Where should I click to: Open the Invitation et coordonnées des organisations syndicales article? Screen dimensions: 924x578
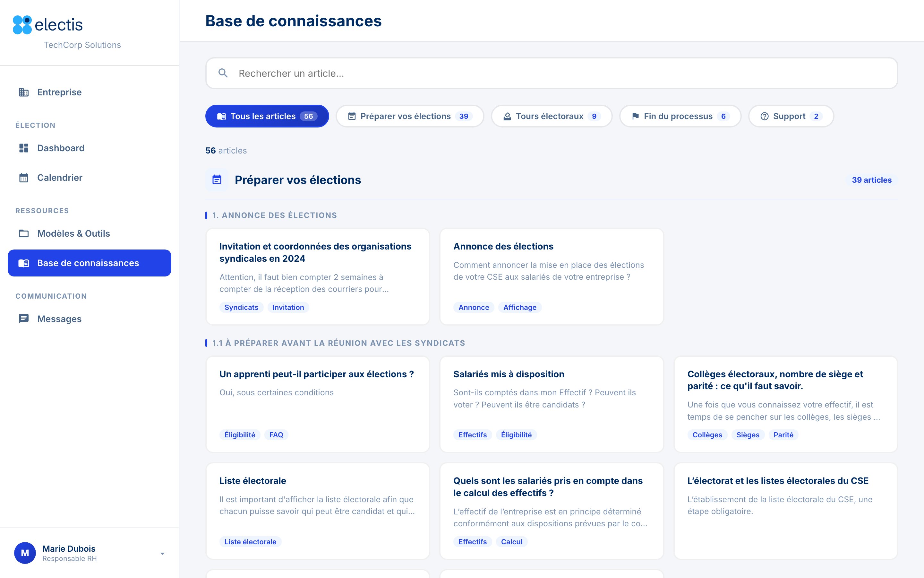[x=318, y=276]
